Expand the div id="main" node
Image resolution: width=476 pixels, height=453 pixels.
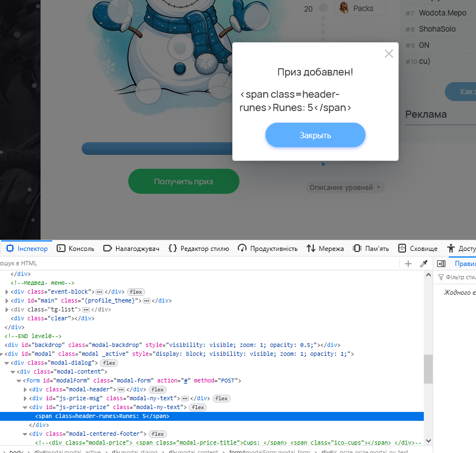7,301
